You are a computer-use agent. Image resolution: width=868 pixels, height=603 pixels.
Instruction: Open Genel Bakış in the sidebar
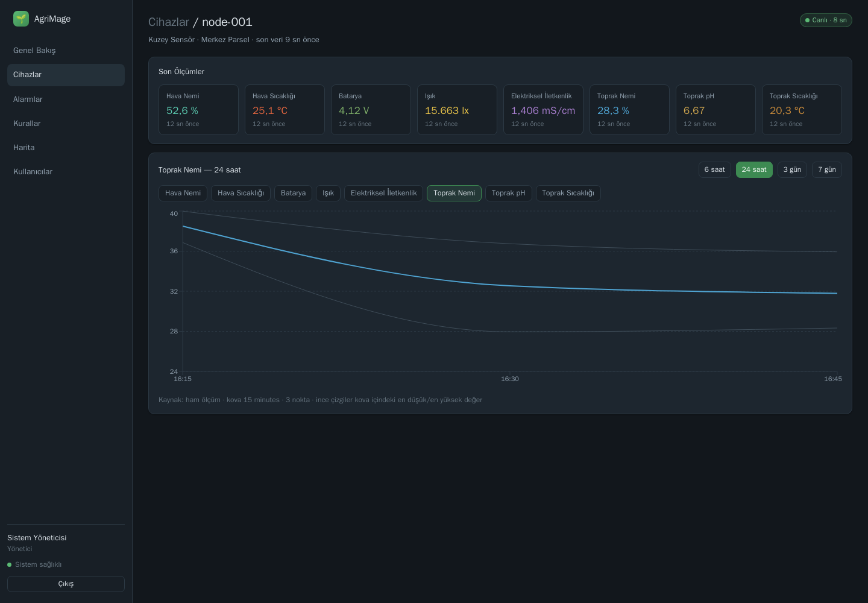click(x=66, y=51)
